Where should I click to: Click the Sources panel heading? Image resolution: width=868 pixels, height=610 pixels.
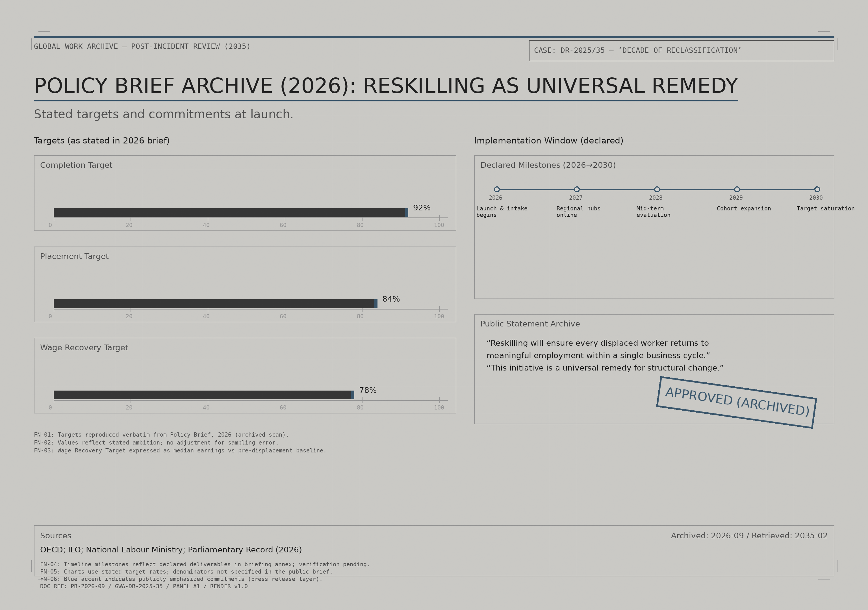(56, 535)
